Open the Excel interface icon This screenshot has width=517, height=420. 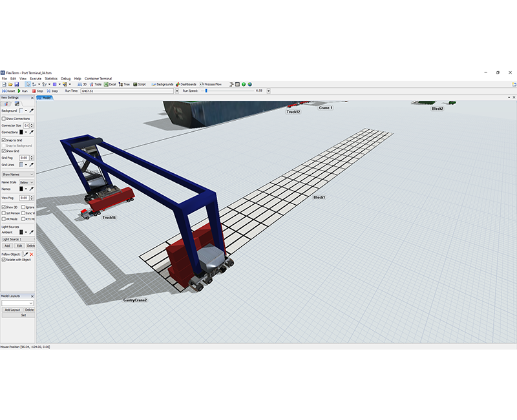pyautogui.click(x=111, y=85)
